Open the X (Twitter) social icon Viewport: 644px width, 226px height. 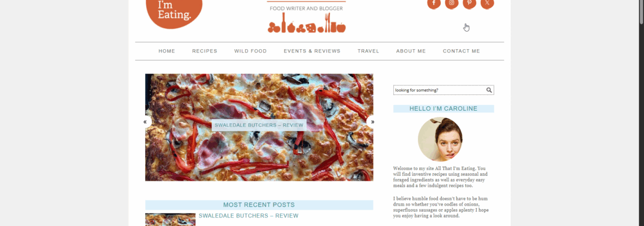coord(487,3)
